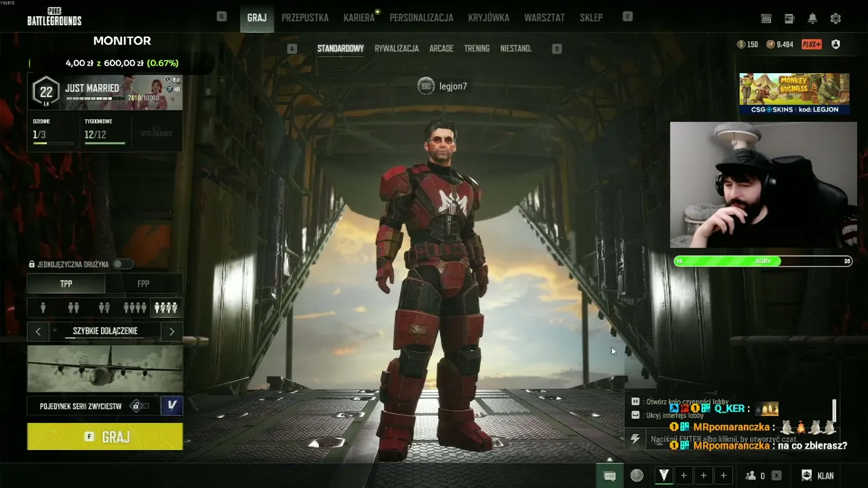Go to the previous map selection arrow
The height and width of the screenshot is (488, 868).
coord(38,331)
